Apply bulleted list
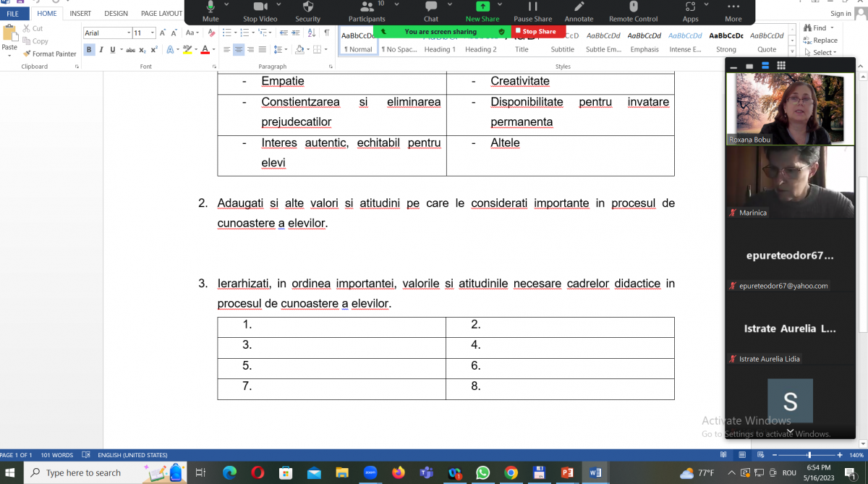Screen dimensions: 868x484 (227, 33)
